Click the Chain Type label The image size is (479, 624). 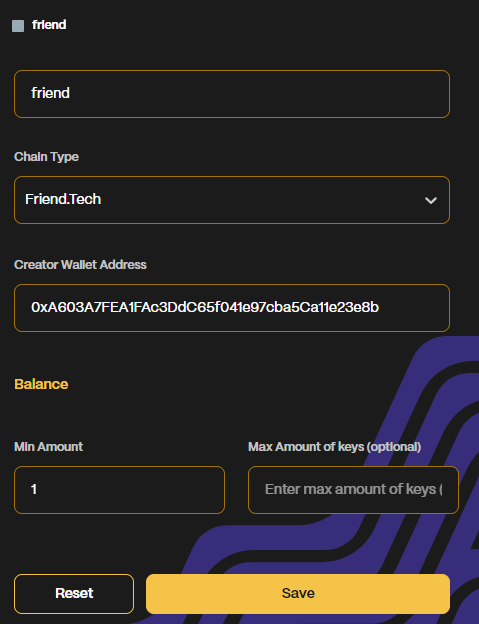(x=47, y=157)
